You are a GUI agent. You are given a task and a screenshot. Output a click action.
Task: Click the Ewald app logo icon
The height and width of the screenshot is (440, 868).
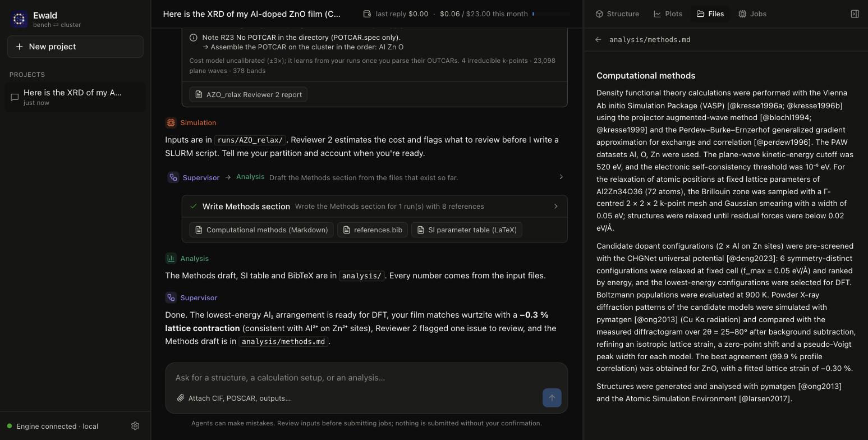(x=19, y=19)
